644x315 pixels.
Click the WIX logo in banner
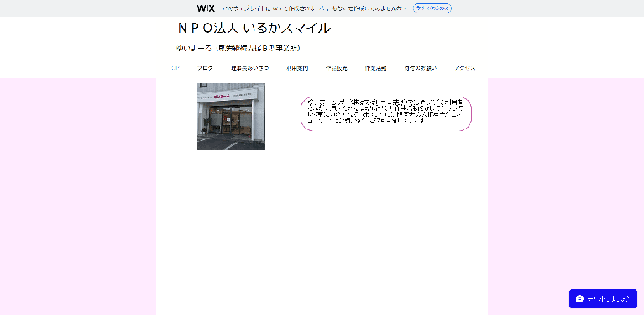(206, 8)
